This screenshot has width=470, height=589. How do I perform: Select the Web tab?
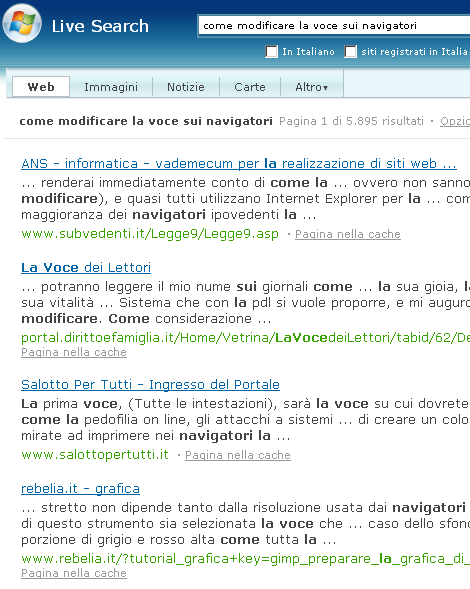click(x=41, y=87)
